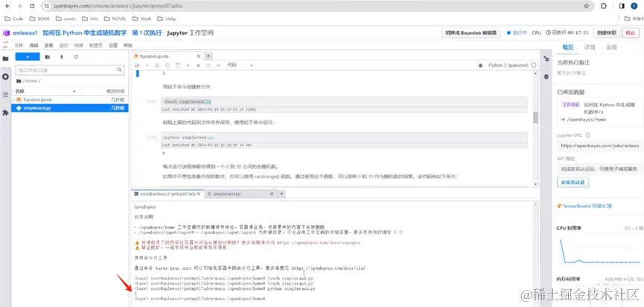Image resolution: width=644 pixels, height=307 pixels.
Task: Open the 编辑 menu
Action: (x=34, y=45)
